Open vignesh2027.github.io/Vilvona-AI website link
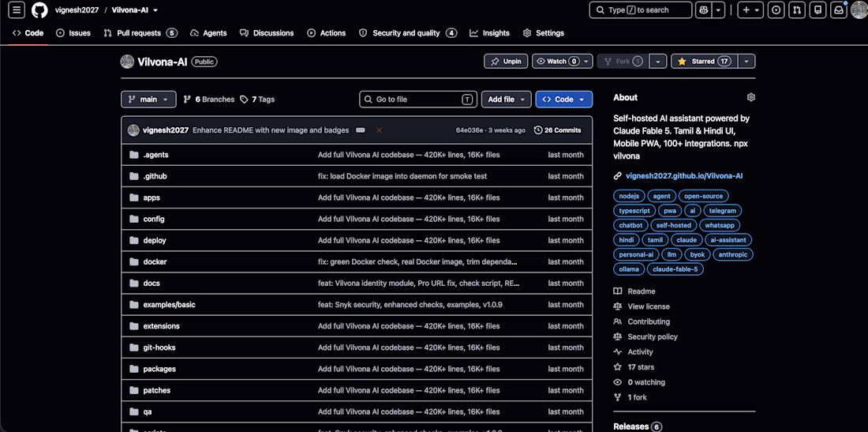The height and width of the screenshot is (432, 868). (684, 176)
